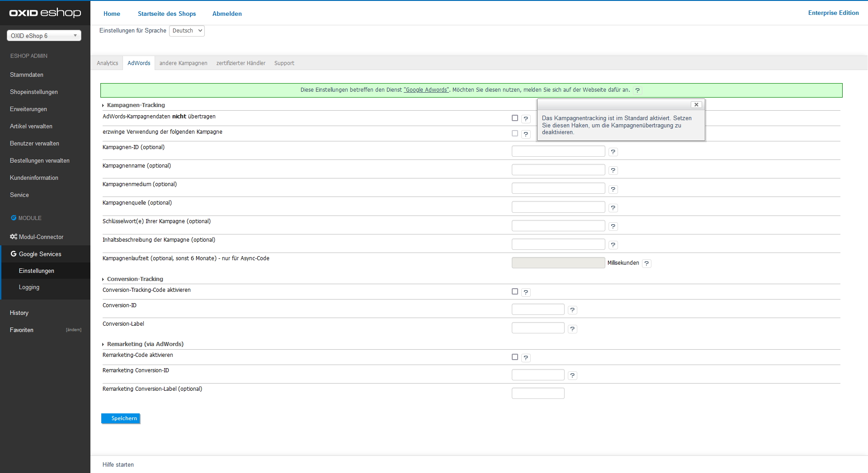This screenshot has width=868, height=473.
Task: Go to Home in top navigation
Action: 112,14
